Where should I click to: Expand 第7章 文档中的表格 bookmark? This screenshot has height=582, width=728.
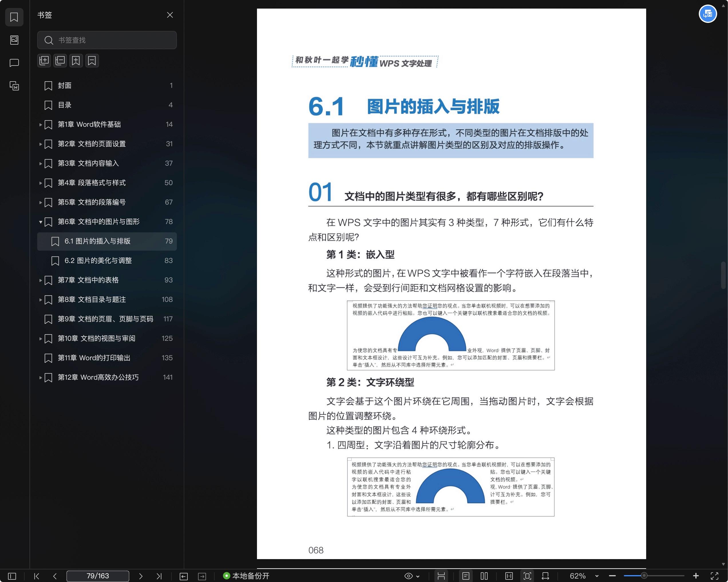[41, 280]
